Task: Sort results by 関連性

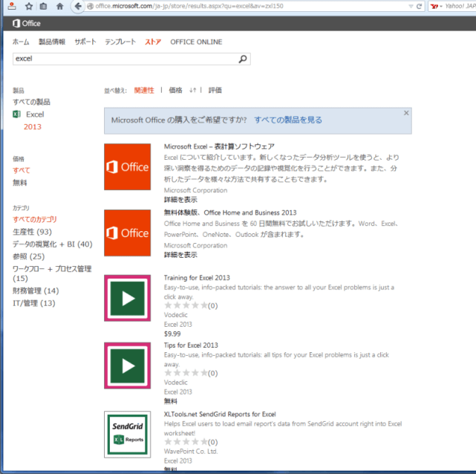Action: point(144,90)
